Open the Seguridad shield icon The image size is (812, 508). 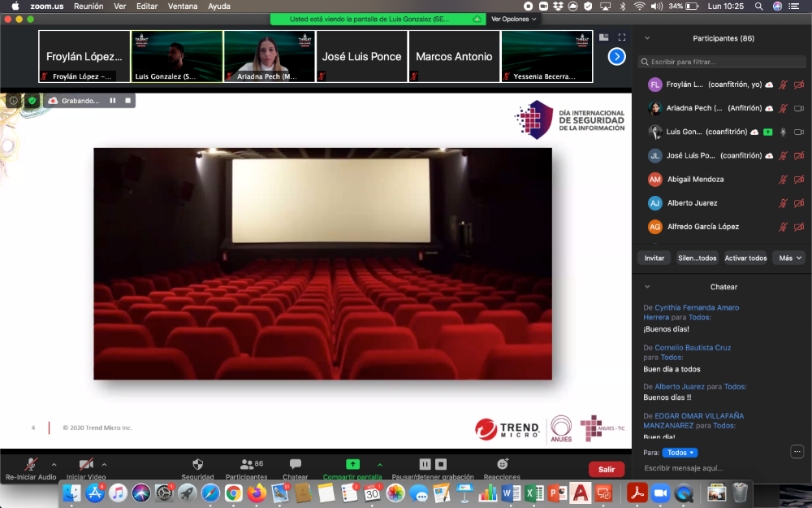tap(197, 464)
